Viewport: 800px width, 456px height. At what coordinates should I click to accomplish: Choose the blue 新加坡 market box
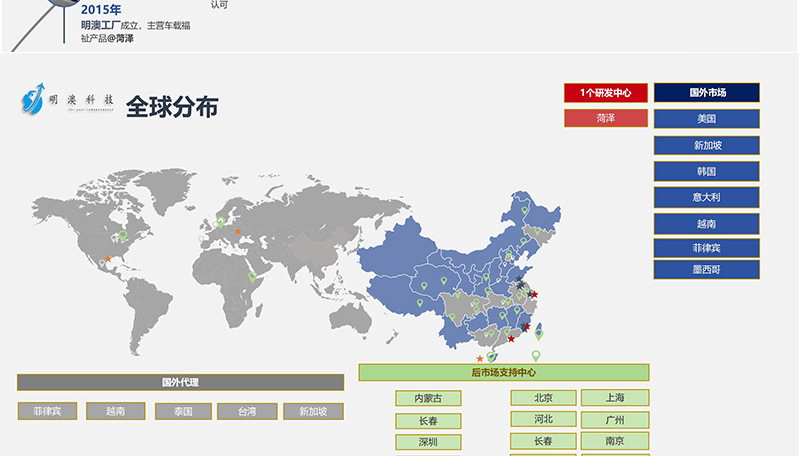[707, 145]
